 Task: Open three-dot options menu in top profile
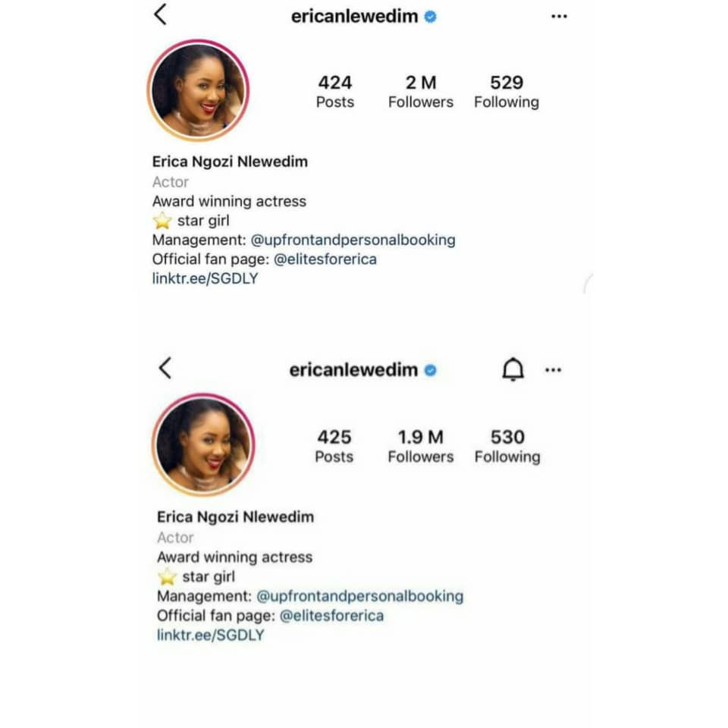coord(559,17)
